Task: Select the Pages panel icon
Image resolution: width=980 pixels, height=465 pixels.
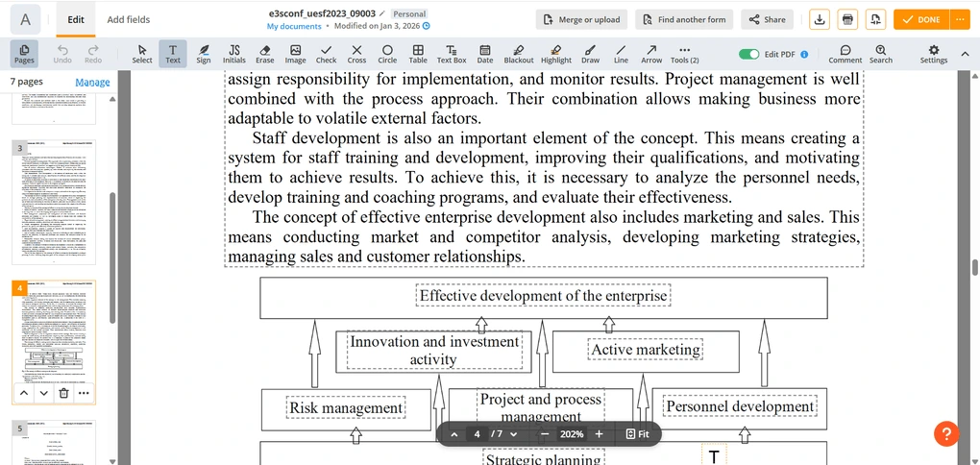Action: (24, 54)
